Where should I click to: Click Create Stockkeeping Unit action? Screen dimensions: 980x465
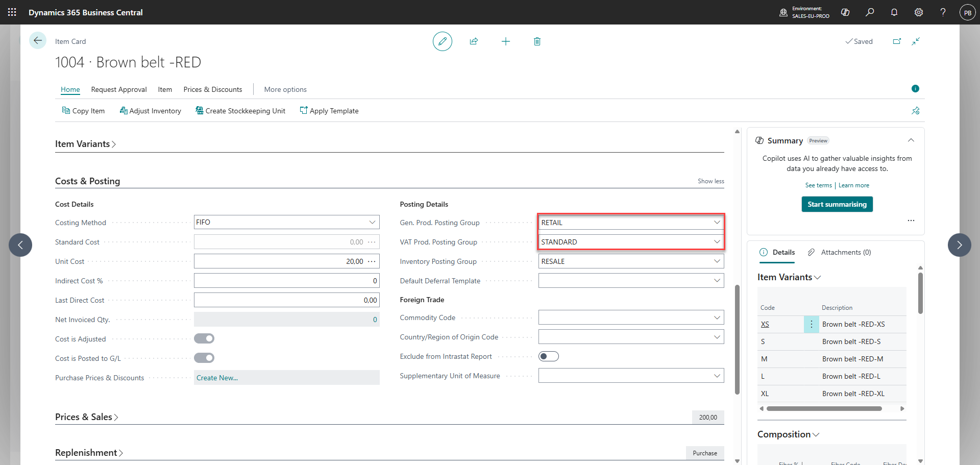(240, 111)
